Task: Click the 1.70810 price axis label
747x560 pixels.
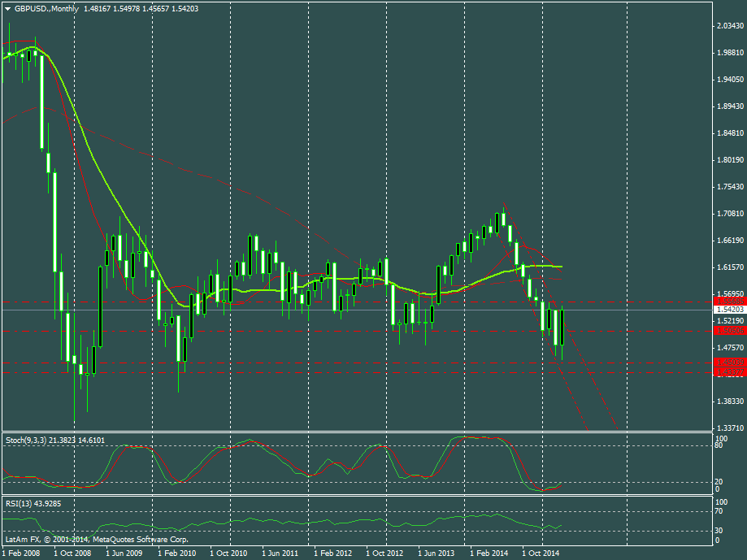Action: click(x=728, y=214)
